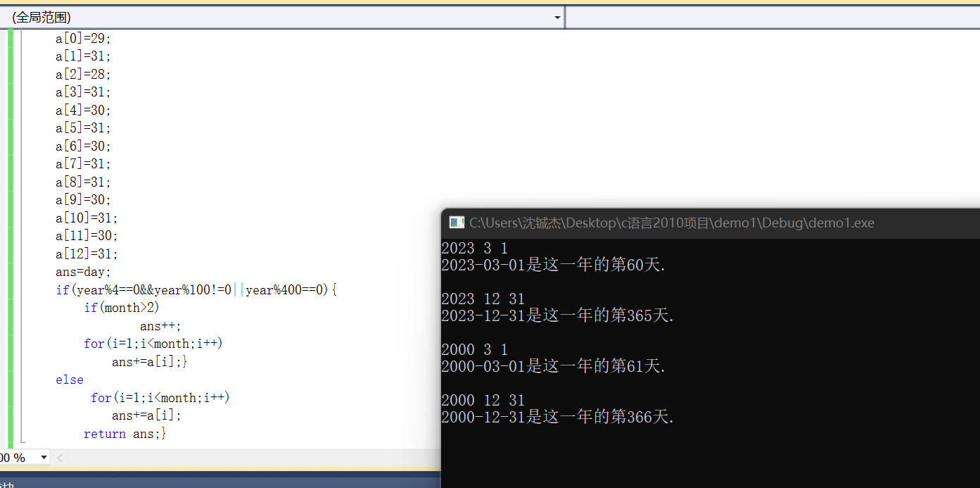Click the horizontal scrollbar left arrow
Screen dimensions: 980x488
(x=60, y=458)
